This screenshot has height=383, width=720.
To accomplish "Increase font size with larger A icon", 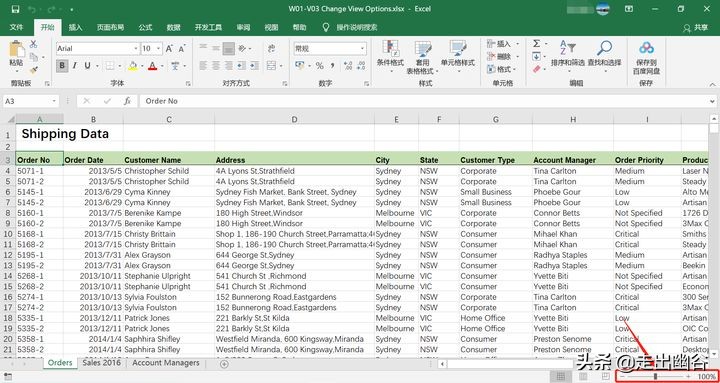I will click(x=169, y=48).
